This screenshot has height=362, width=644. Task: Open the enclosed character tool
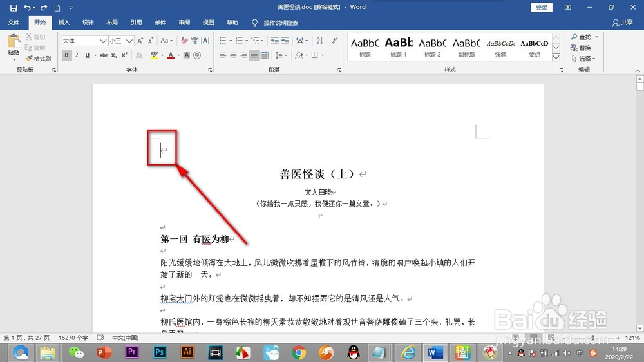tap(197, 55)
